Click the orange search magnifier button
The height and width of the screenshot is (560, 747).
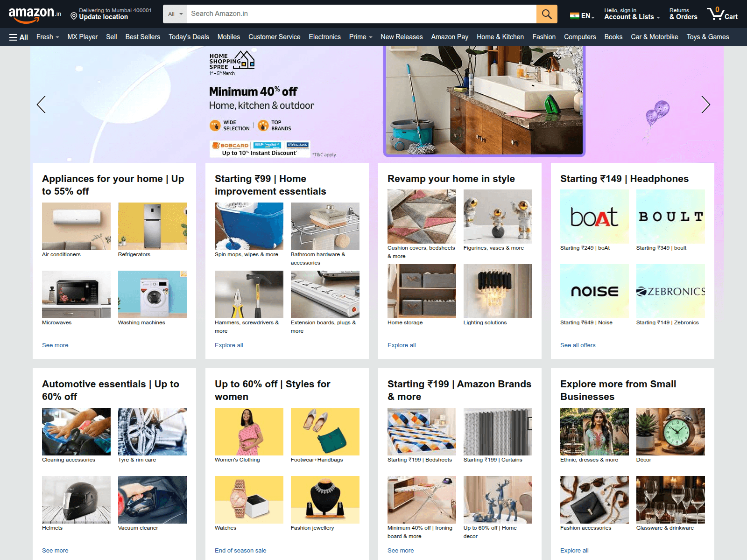coord(546,14)
